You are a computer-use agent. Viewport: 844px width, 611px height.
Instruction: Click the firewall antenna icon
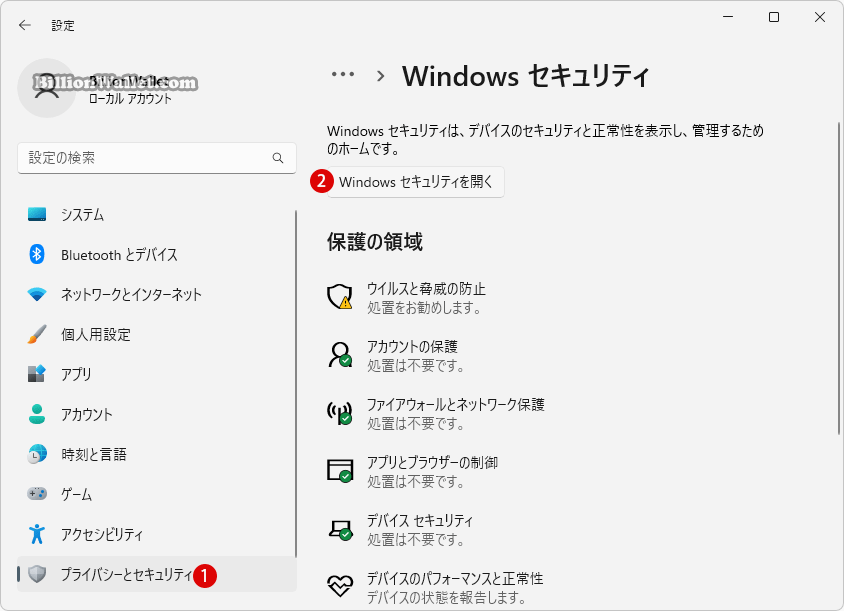click(340, 413)
